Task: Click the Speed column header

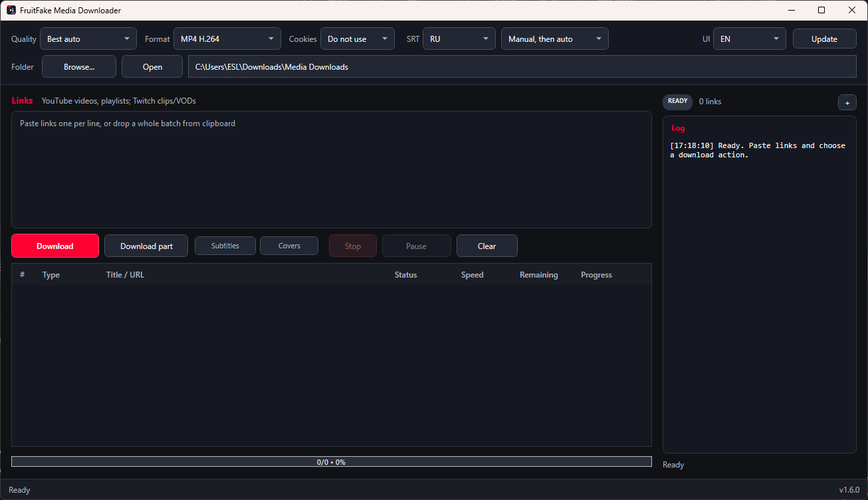Action: coord(473,274)
